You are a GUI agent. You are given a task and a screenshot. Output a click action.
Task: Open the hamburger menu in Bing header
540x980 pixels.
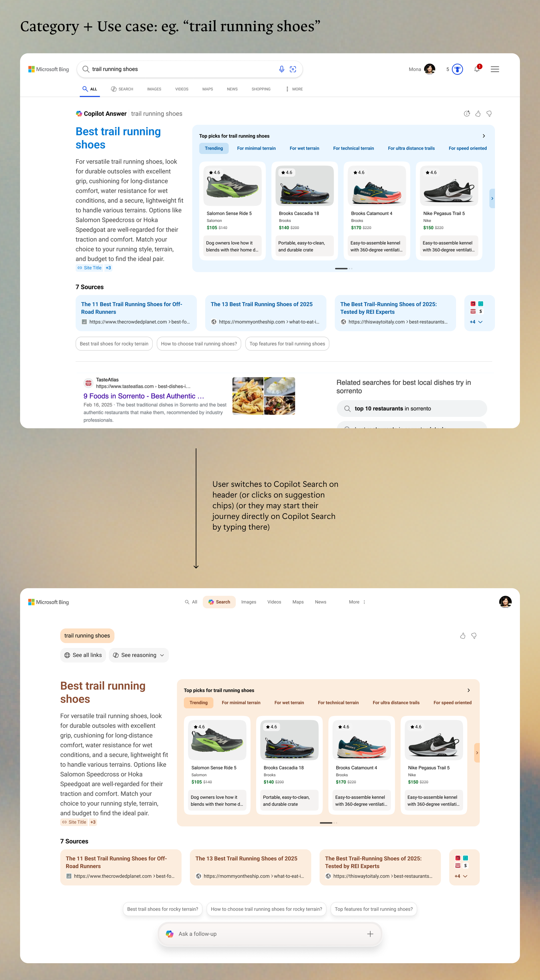click(x=495, y=69)
